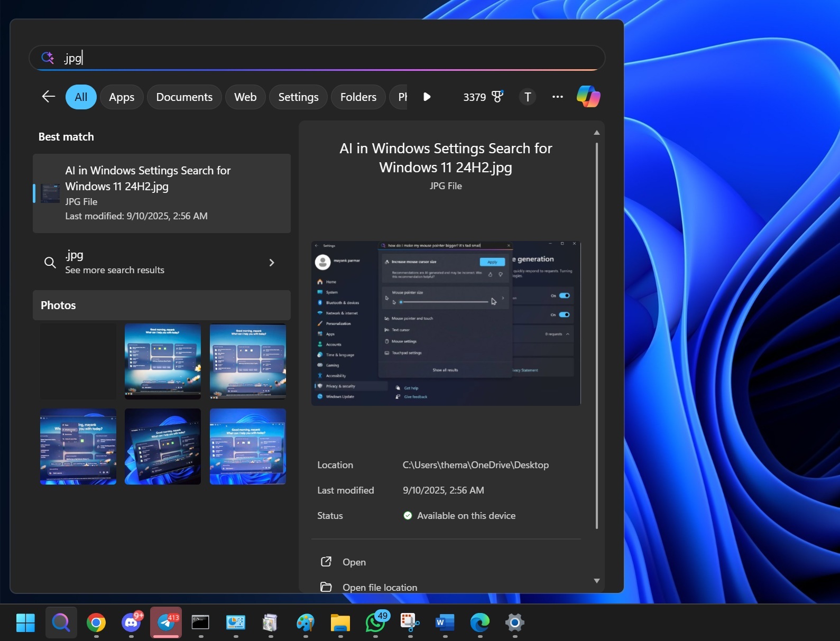840x641 pixels.
Task: Switch to the Apps filter tab
Action: tap(122, 97)
